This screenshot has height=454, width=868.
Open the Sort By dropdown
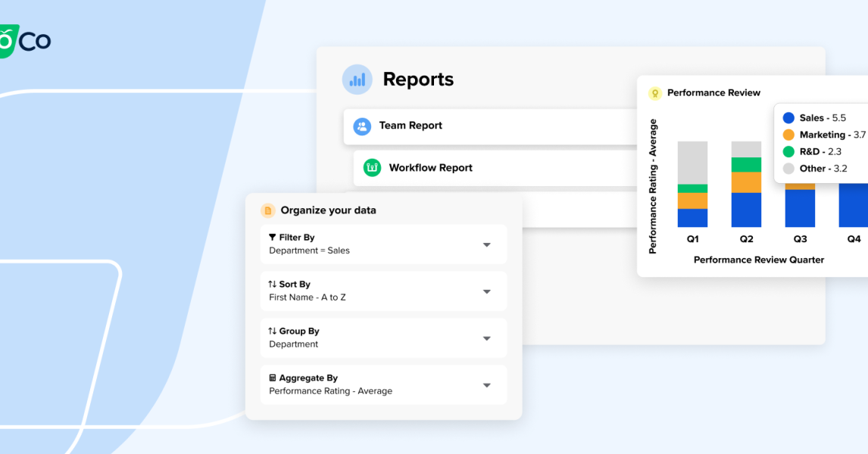[x=487, y=291]
